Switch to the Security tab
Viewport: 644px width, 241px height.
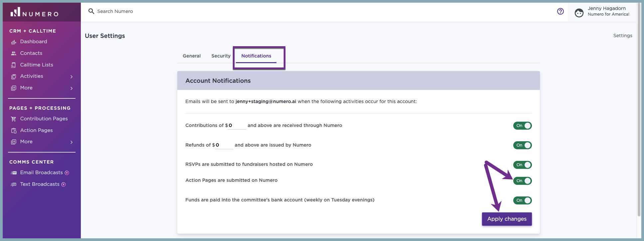(221, 56)
